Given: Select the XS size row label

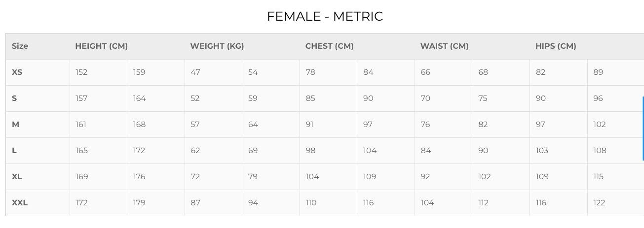Looking at the screenshot, I should 17,72.
